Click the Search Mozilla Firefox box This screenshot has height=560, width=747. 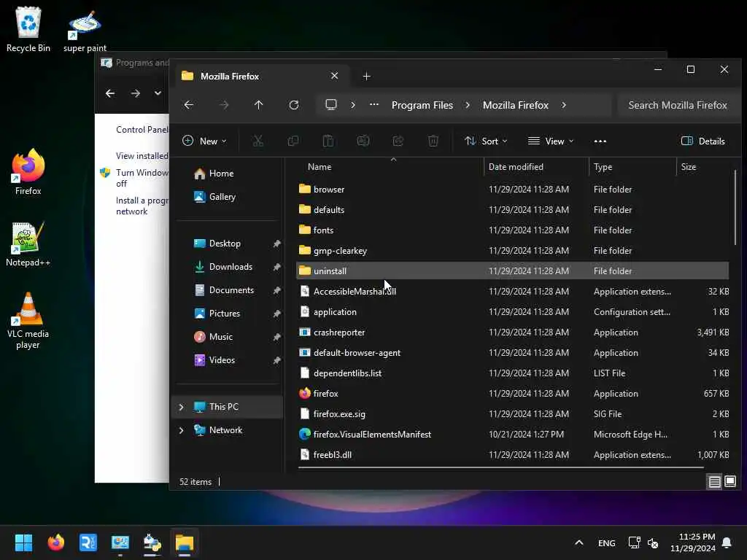678,105
